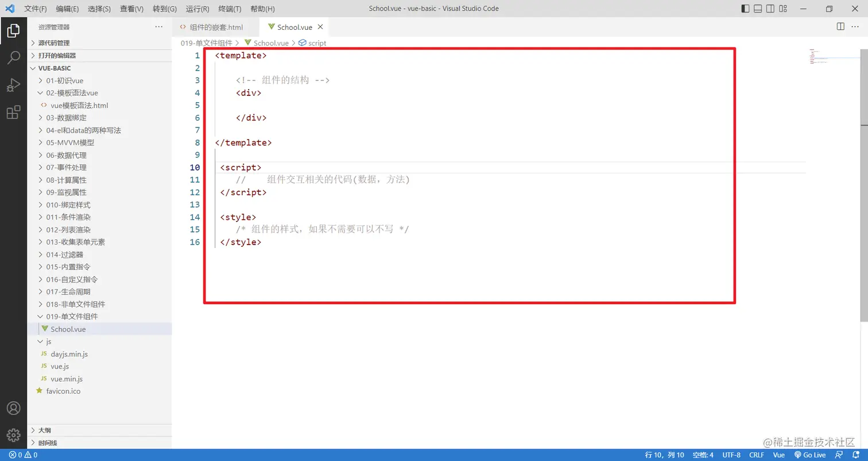
Task: Click 019-单文件组件 in the breadcrumb
Action: pyautogui.click(x=207, y=43)
